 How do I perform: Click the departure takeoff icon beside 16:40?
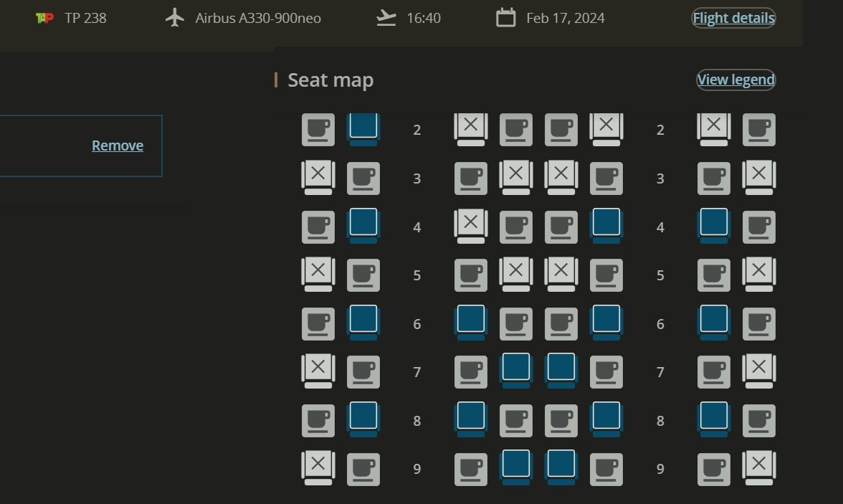tap(386, 18)
